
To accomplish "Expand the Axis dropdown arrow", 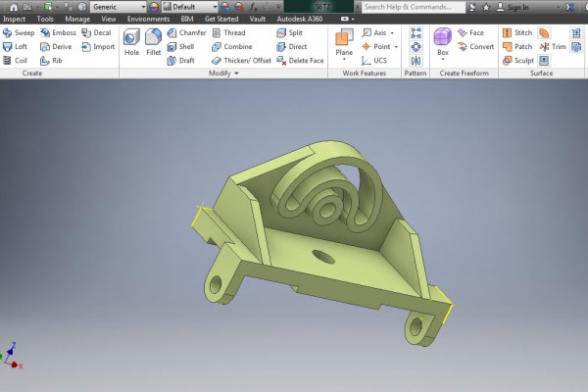I will tap(394, 32).
